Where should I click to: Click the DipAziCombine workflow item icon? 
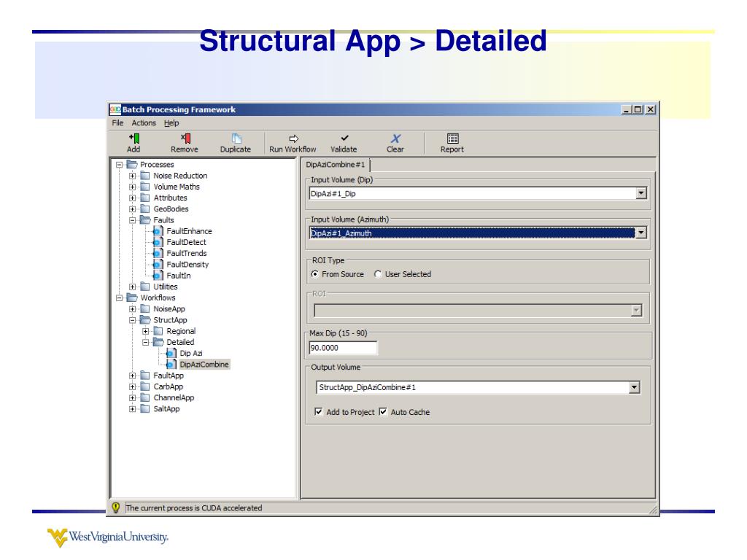point(171,365)
